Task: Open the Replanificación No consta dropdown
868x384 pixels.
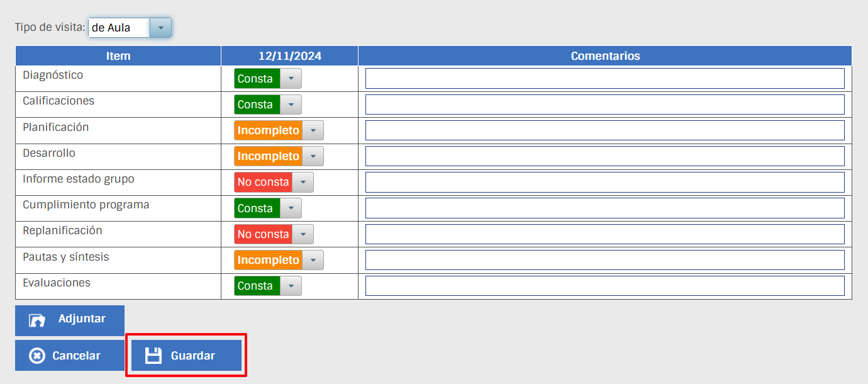Action: click(x=303, y=234)
